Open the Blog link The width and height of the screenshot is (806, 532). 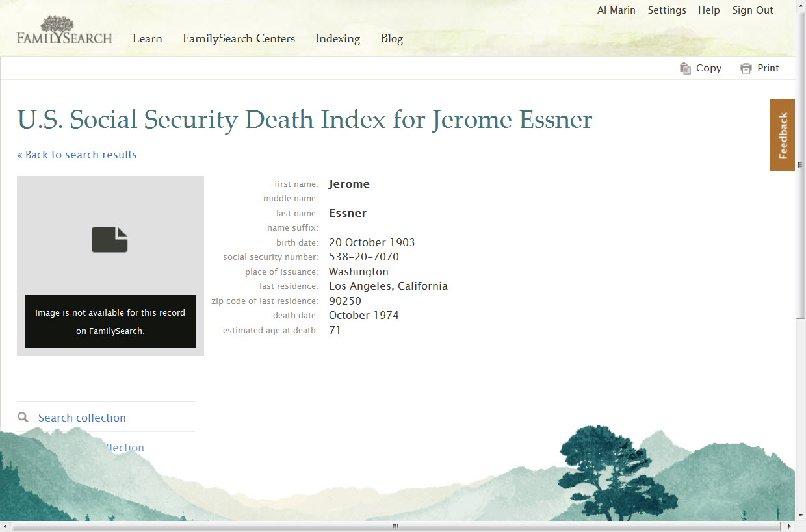tap(392, 39)
